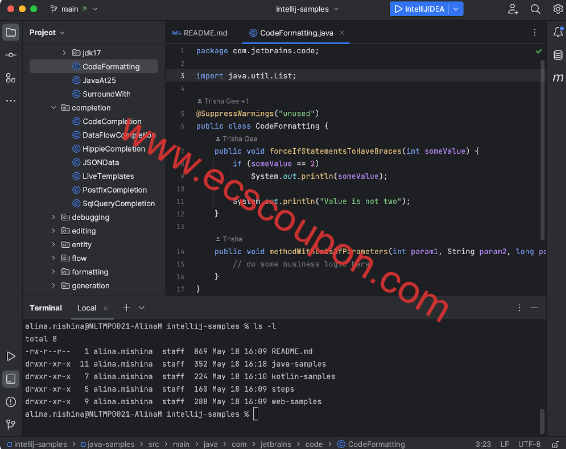
Task: Click the green inspections checkmark
Action: coord(539,51)
